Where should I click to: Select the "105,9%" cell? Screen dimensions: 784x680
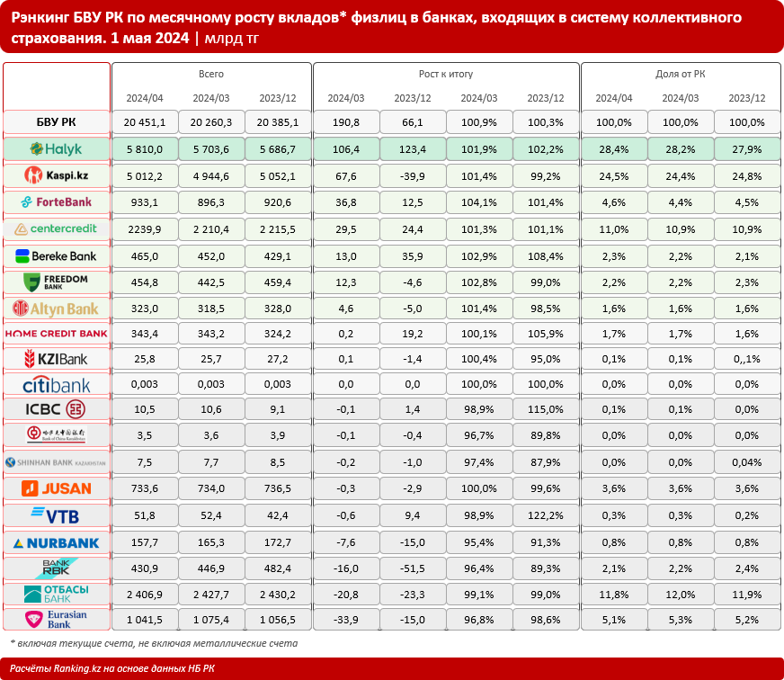546,334
